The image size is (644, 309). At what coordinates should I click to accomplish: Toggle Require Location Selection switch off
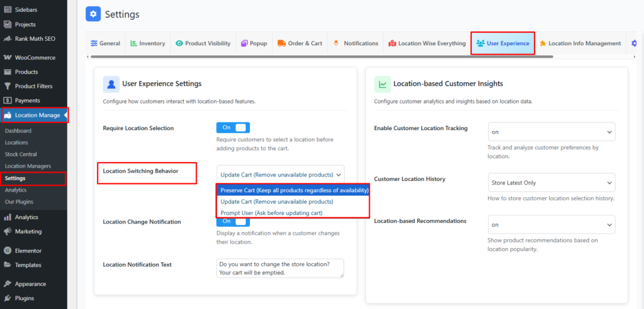click(233, 127)
